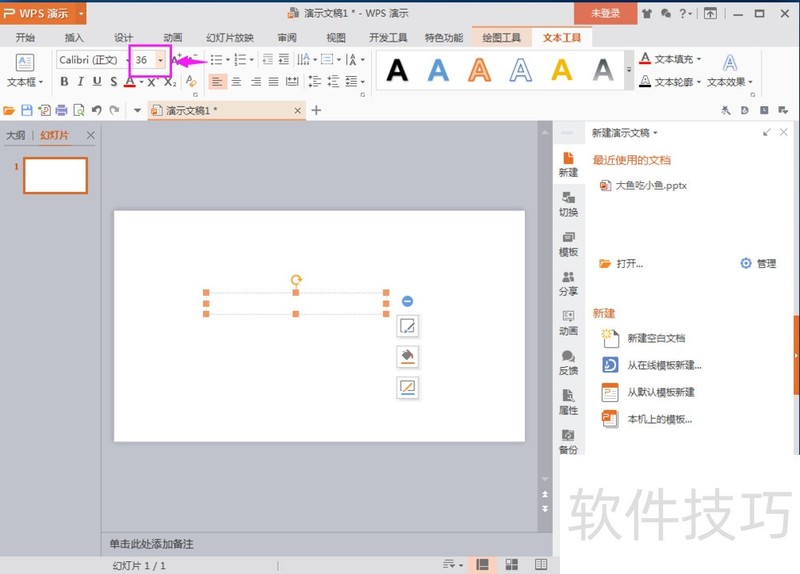Toggle bold text formatting

64,82
